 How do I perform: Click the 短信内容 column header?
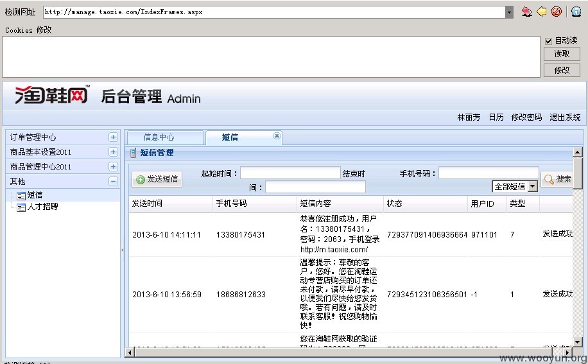340,204
